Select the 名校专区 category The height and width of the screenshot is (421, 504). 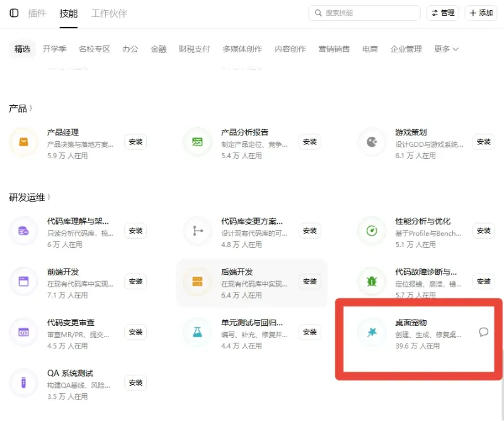(94, 49)
